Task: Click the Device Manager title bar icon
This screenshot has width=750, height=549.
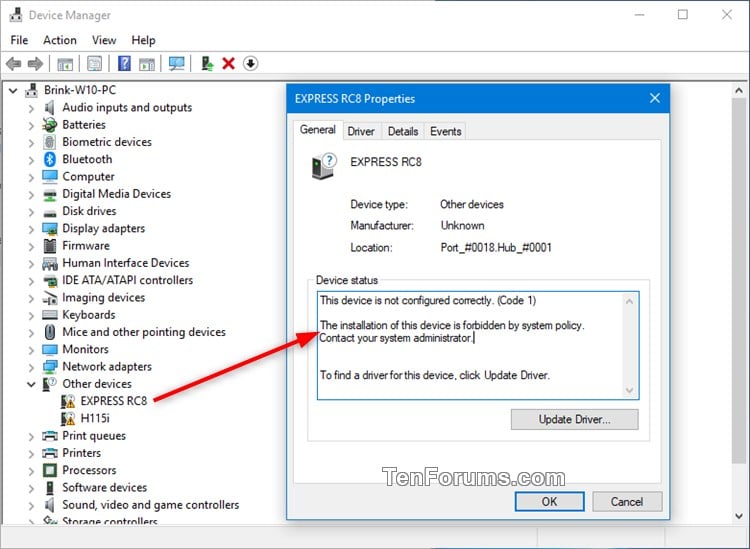Action: point(16,15)
